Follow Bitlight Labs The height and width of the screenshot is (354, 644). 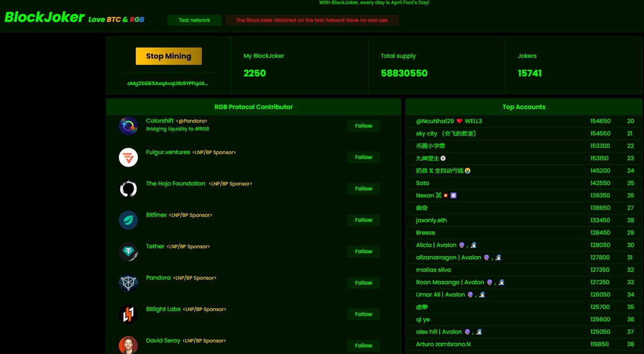click(363, 314)
